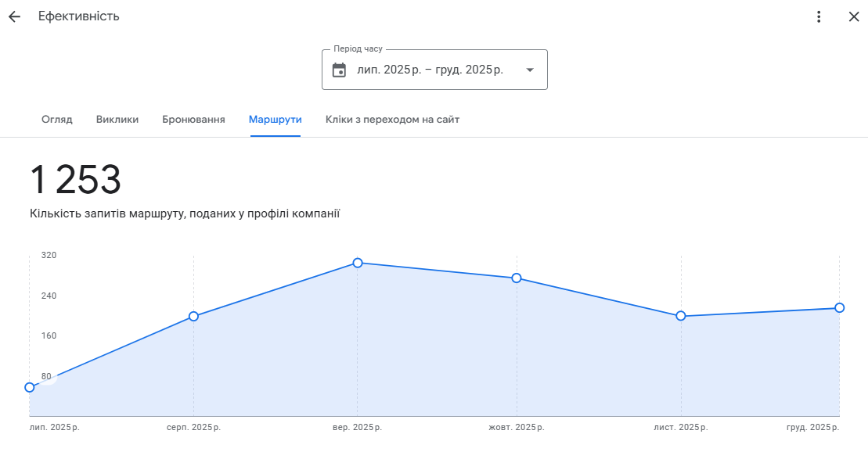
Task: Click the 1 253 total requests number
Action: pyautogui.click(x=76, y=181)
